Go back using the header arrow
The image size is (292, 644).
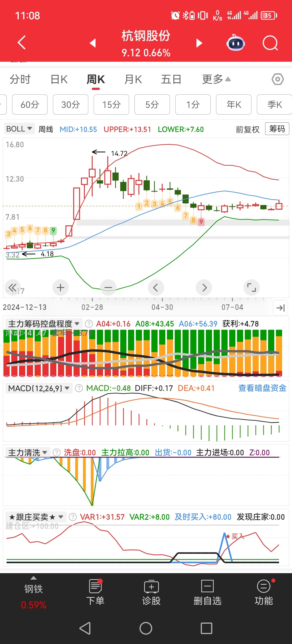pyautogui.click(x=21, y=43)
